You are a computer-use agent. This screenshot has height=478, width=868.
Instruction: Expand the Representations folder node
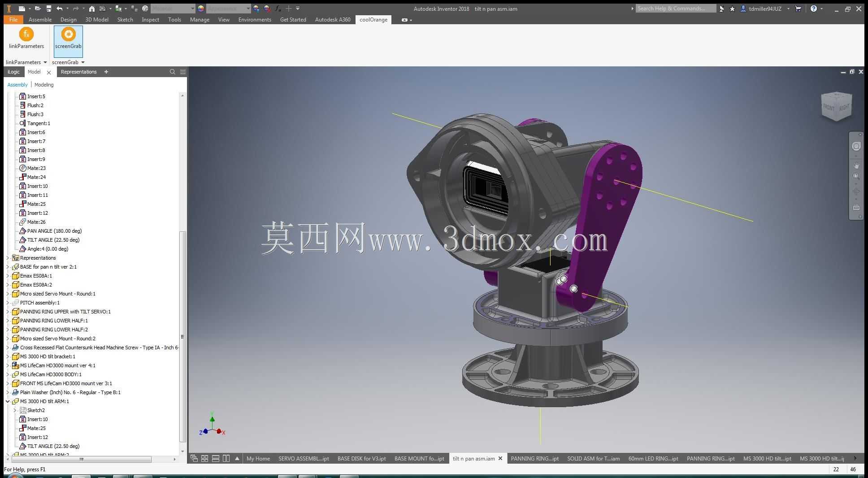pos(8,258)
